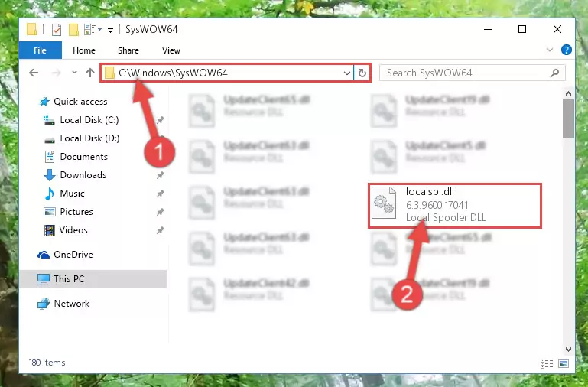This screenshot has height=387, width=588.
Task: Select Network in navigation pane
Action: click(x=63, y=304)
